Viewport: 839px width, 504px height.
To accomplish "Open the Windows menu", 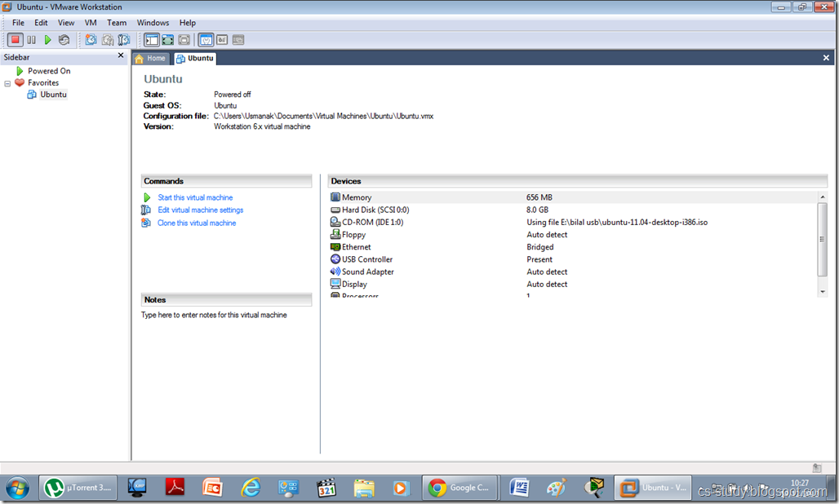I will click(153, 23).
